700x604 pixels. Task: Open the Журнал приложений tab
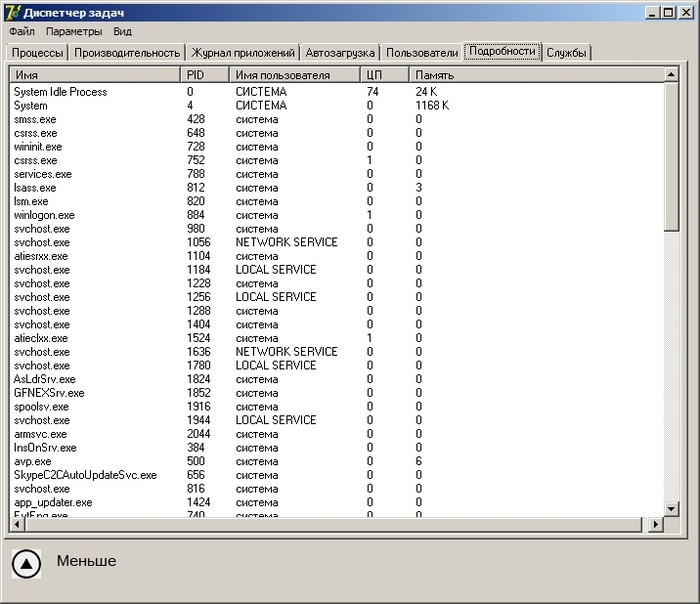tap(243, 53)
